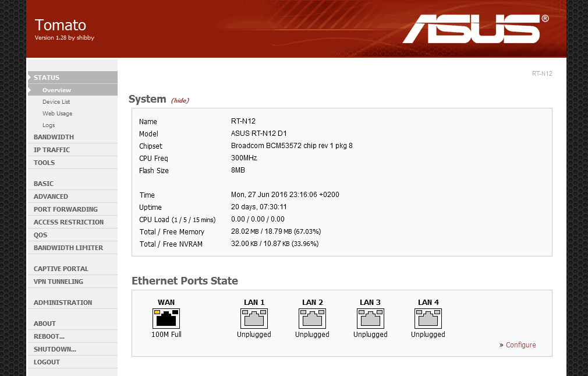The width and height of the screenshot is (588, 376).
Task: Open the QoS menu
Action: pos(73,235)
